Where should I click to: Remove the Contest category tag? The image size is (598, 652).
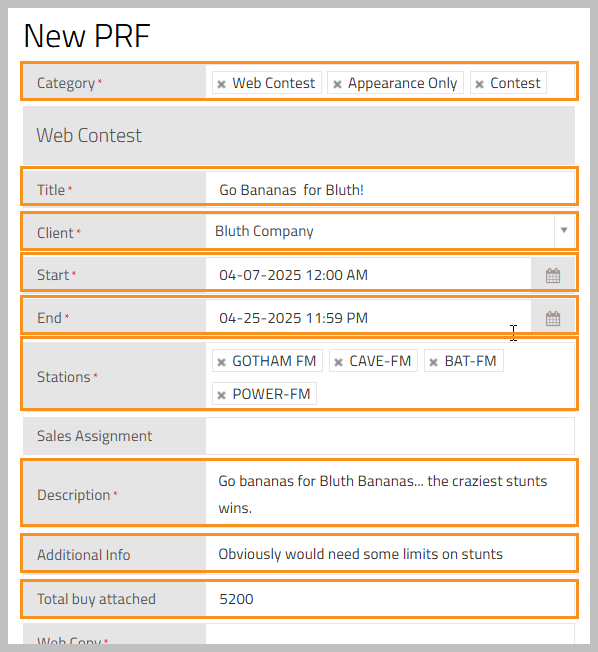coord(479,84)
